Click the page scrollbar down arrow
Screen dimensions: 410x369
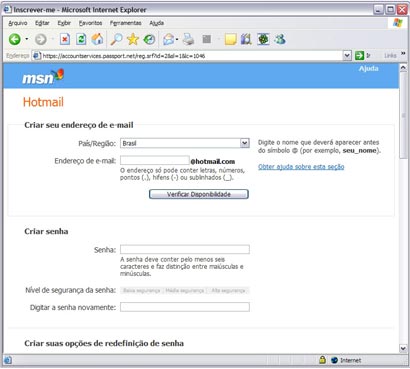[x=403, y=349]
